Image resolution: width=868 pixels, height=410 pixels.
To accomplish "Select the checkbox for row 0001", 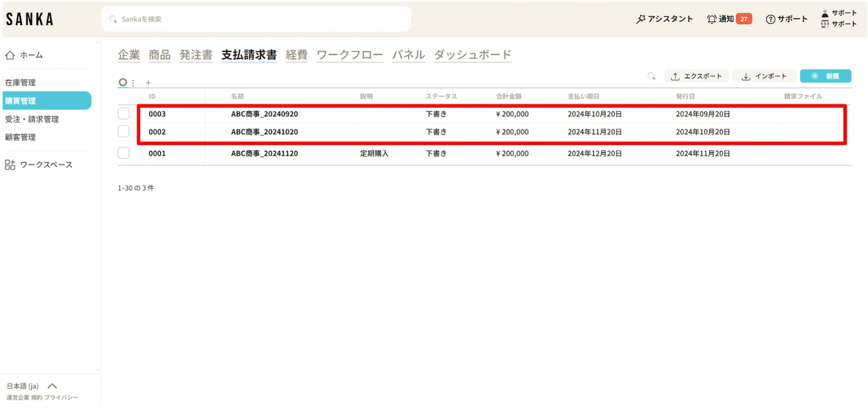I will [124, 153].
